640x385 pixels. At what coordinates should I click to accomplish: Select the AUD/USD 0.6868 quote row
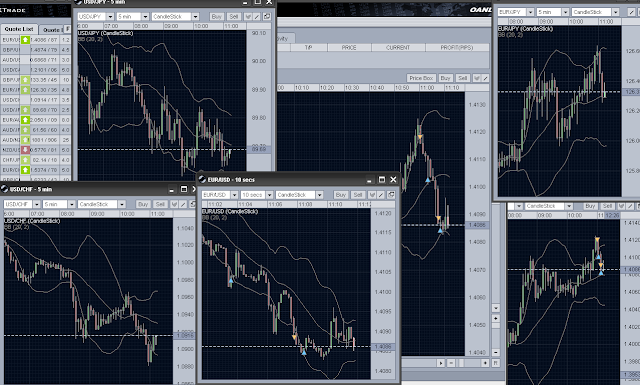pos(36,60)
